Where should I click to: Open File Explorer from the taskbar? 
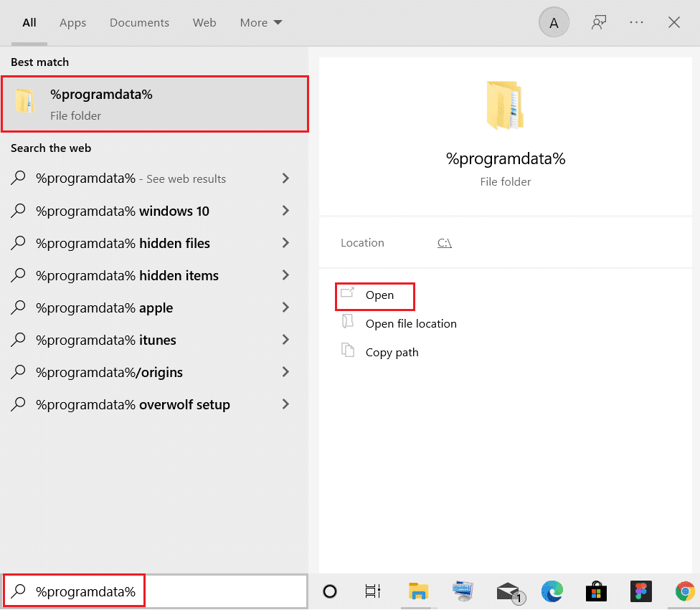(418, 591)
